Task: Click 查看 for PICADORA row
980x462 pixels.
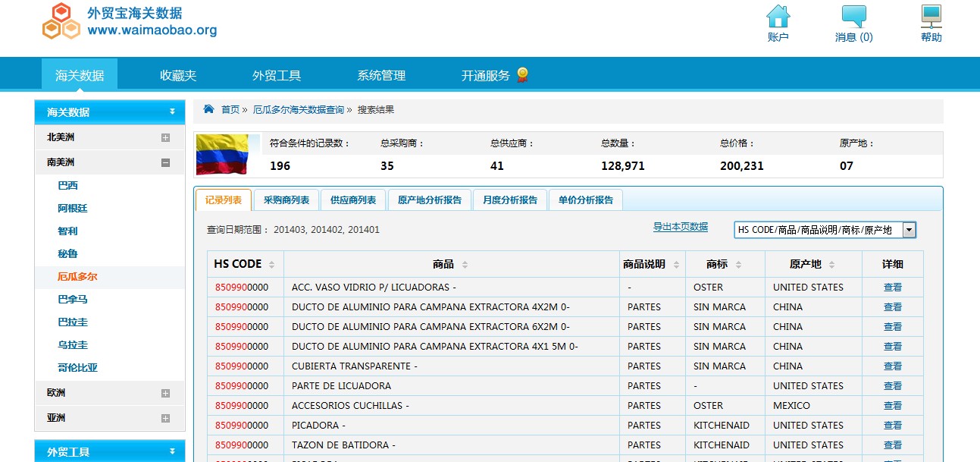Action: click(893, 426)
